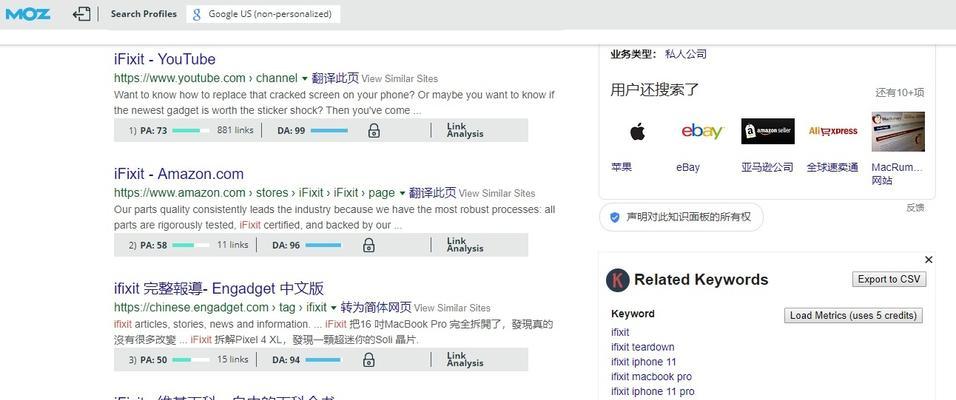This screenshot has height=400, width=956.
Task: Select Google US (non-personalized) profile
Action: pyautogui.click(x=263, y=13)
